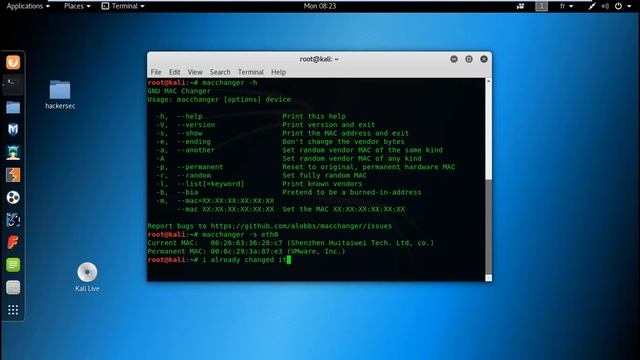Viewport: 640px width, 360px height.
Task: Click the "--list[=keyword]" option text
Action: coord(211,184)
